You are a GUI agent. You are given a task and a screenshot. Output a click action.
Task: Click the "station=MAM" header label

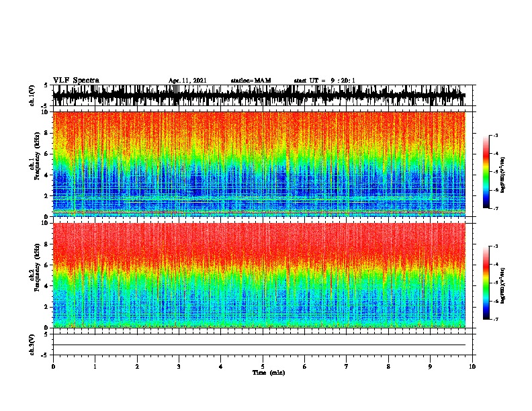(x=251, y=81)
